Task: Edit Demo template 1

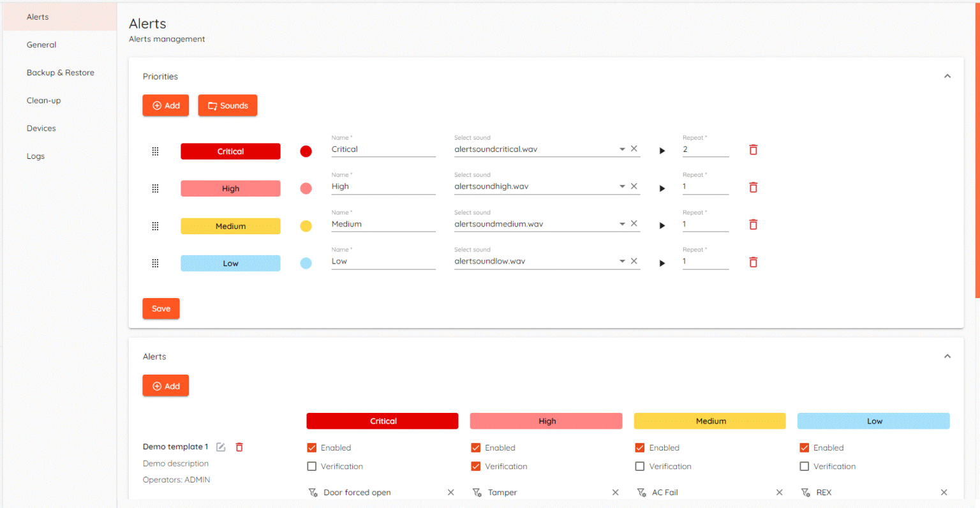Action: coord(220,447)
